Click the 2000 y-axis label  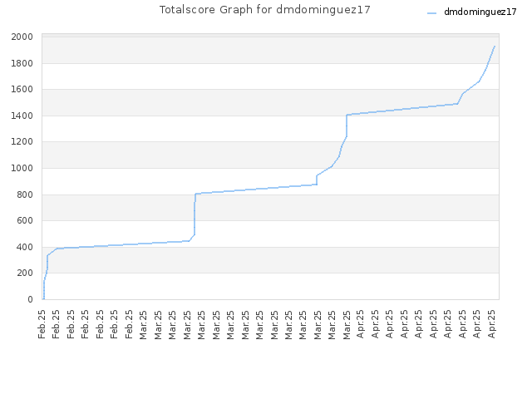22,37
